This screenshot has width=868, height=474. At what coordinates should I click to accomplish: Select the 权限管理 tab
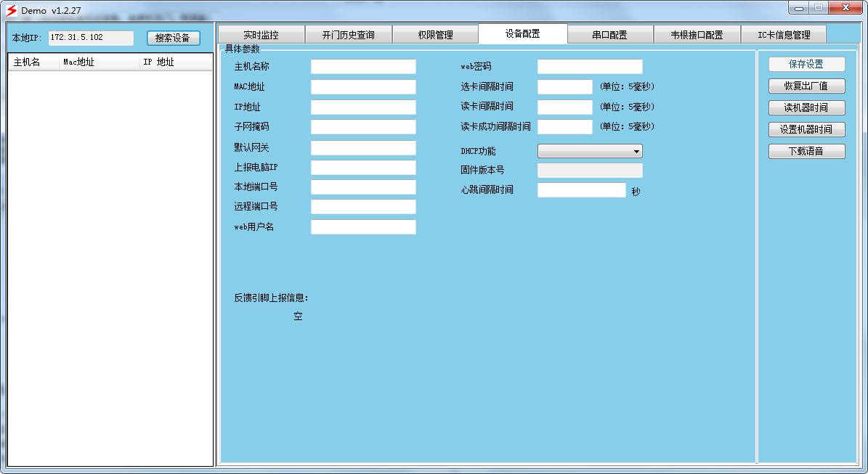tap(435, 35)
